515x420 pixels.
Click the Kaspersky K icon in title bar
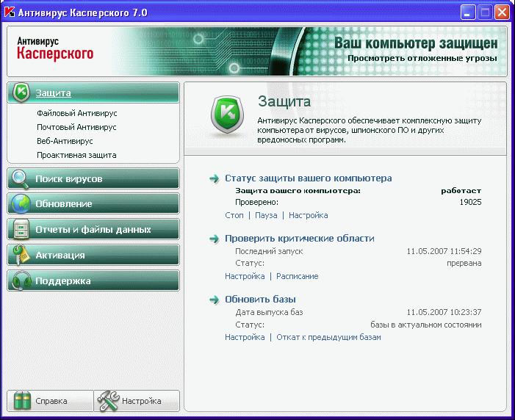click(10, 12)
